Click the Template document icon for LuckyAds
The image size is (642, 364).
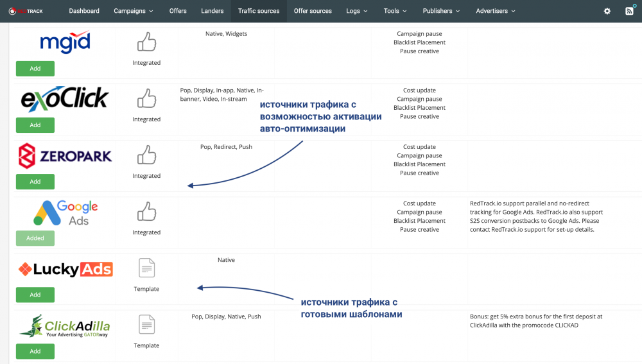click(146, 268)
